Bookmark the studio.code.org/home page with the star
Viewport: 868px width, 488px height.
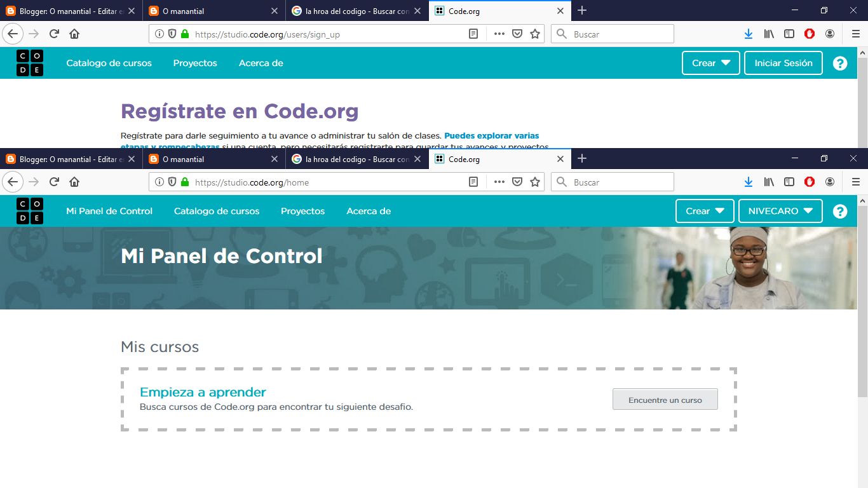535,182
